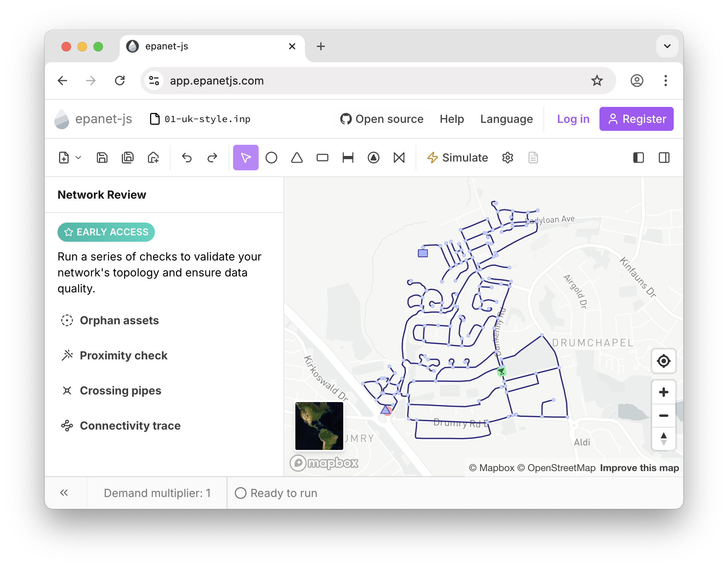Toggle the right sidebar panel

(665, 158)
